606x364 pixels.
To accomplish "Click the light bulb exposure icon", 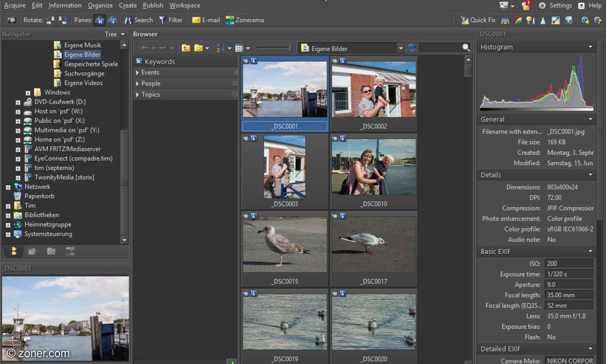I will [531, 20].
